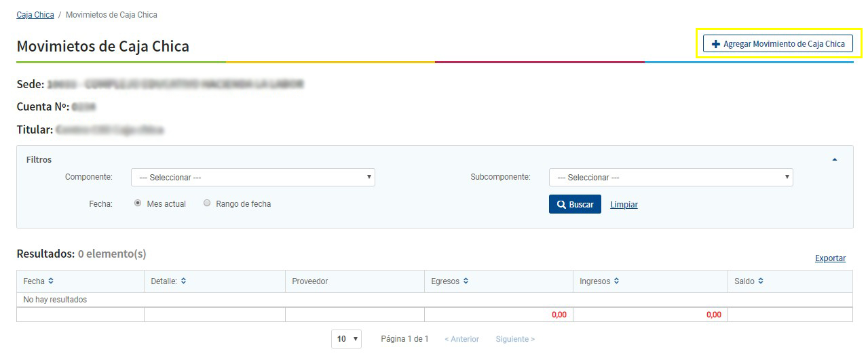Export results using the Exportar link
This screenshot has height=358, width=868.
(x=830, y=258)
